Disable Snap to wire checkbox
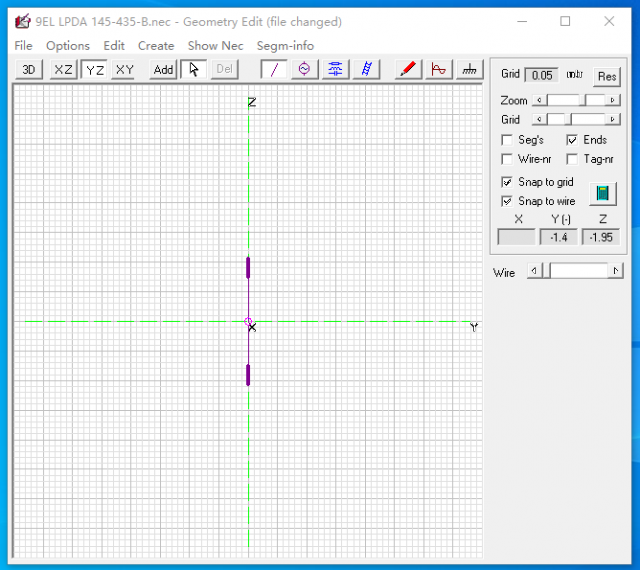Viewport: 640px width, 570px height. point(507,201)
